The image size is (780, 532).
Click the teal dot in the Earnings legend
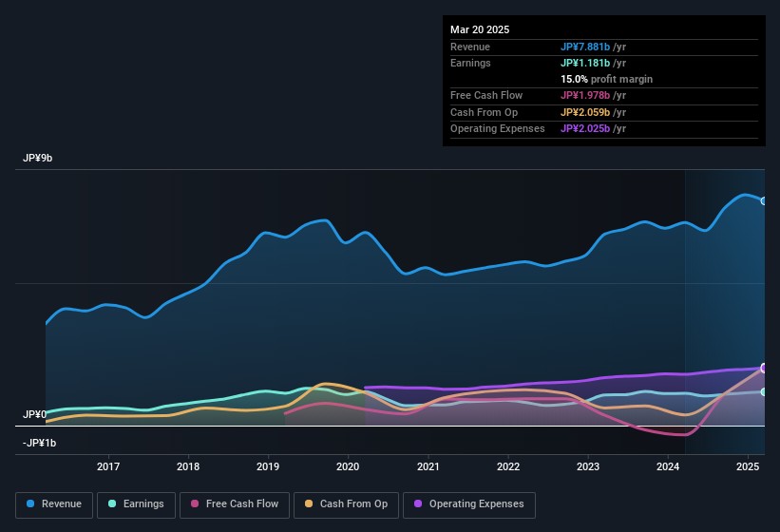point(113,504)
